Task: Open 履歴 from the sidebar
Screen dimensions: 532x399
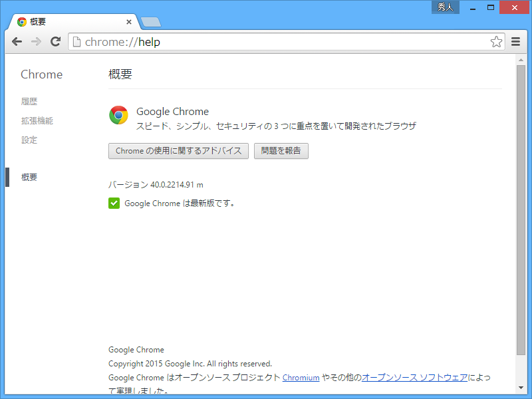Action: click(28, 101)
